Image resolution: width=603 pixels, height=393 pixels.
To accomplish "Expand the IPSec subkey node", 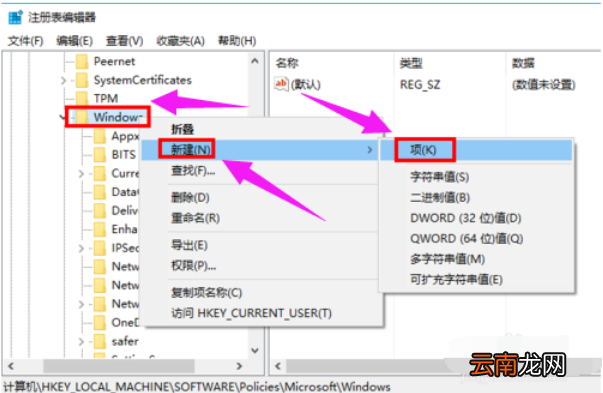I will pyautogui.click(x=81, y=248).
